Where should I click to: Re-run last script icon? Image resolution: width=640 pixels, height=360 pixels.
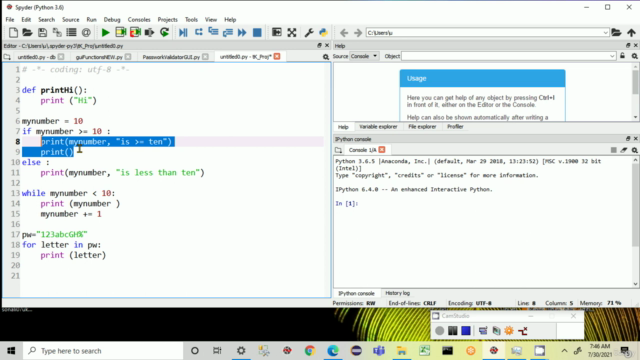click(x=164, y=33)
